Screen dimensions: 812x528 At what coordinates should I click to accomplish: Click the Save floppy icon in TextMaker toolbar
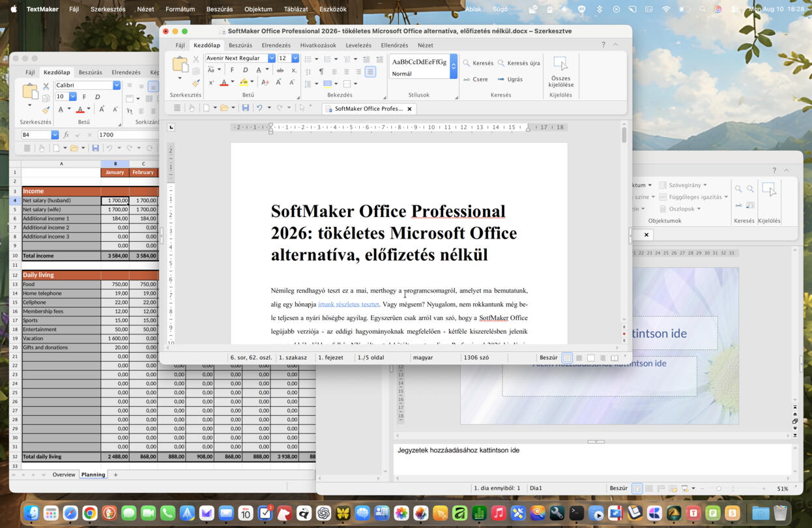[x=245, y=108]
